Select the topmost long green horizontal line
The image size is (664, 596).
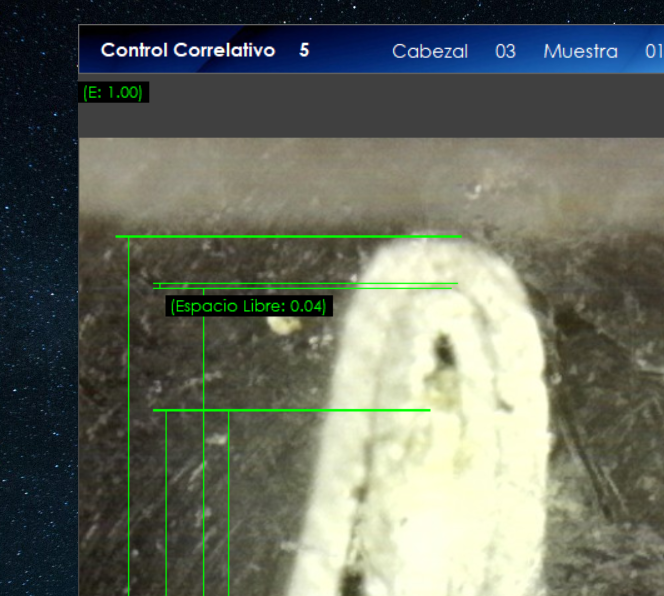[x=288, y=237]
